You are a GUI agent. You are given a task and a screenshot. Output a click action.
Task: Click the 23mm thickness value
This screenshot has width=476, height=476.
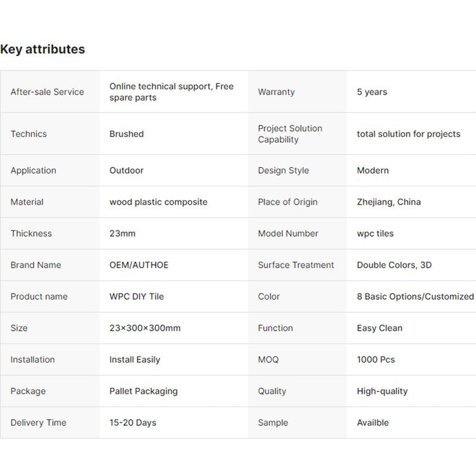(x=122, y=233)
